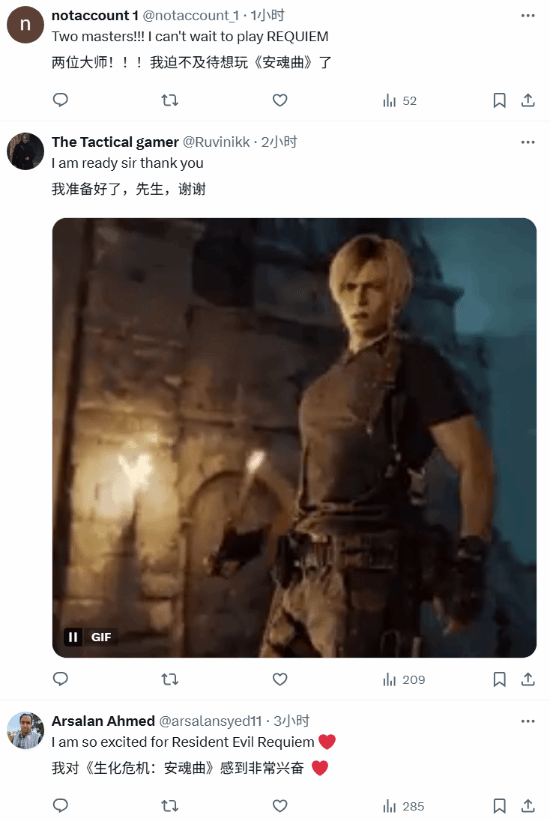Reply to notaccount 1's tweet
The height and width of the screenshot is (821, 550).
click(x=61, y=100)
